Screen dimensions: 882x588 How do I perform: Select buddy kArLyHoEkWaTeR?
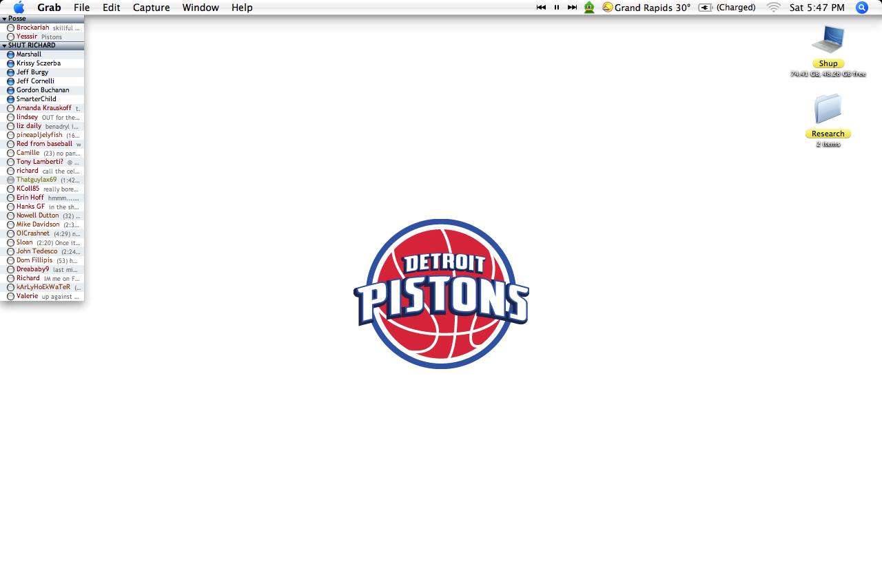pyautogui.click(x=42, y=287)
